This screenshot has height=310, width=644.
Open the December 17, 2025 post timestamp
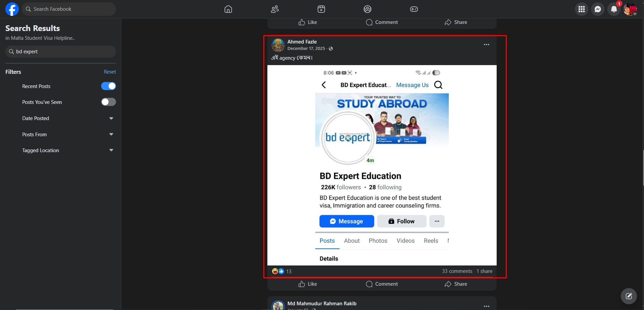(x=306, y=49)
